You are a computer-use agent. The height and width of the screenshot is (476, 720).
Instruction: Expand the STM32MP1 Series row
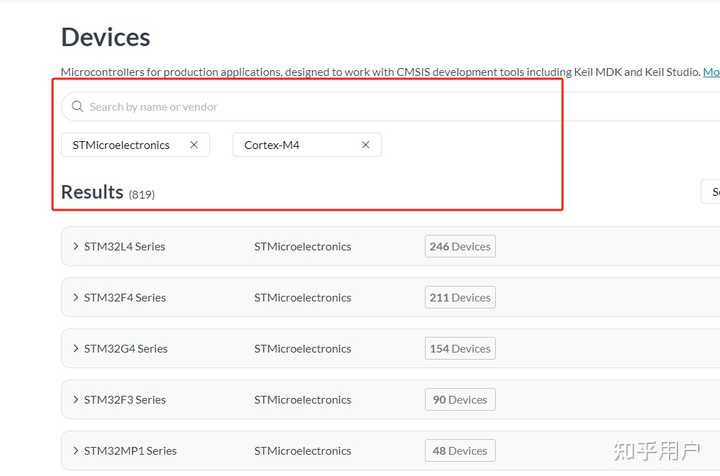[76, 451]
